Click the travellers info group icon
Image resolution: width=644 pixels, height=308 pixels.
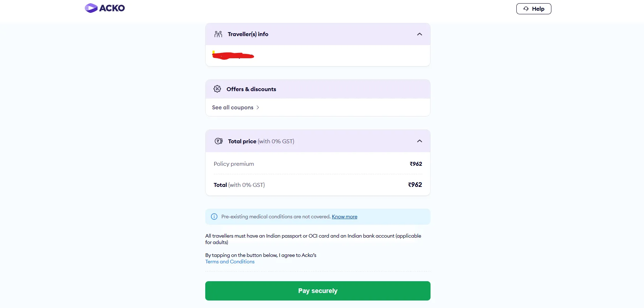click(x=218, y=34)
